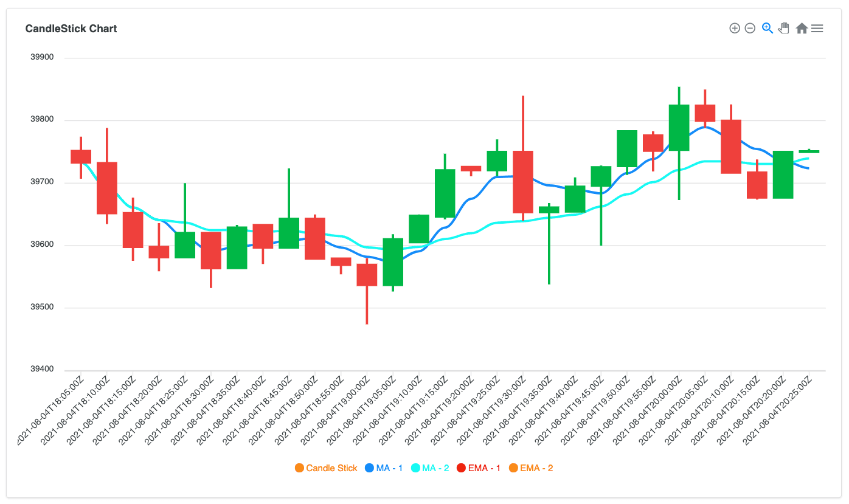849x504 pixels.
Task: Click the 39600 y-axis label
Action: 42,245
